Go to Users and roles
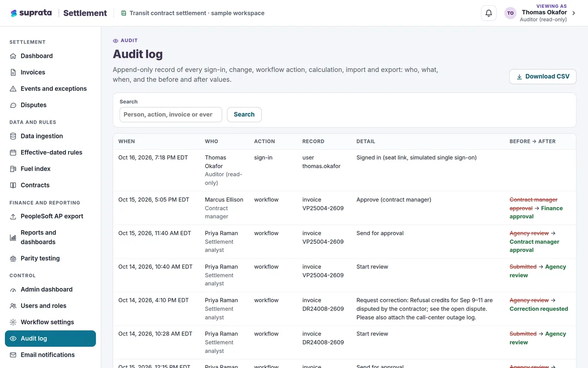 [x=50, y=306]
